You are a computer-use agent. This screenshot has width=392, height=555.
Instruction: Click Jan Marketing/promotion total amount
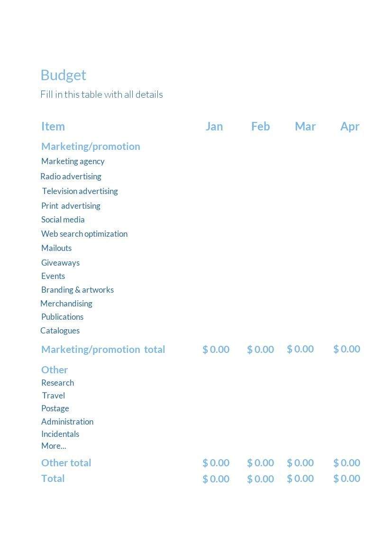(216, 349)
